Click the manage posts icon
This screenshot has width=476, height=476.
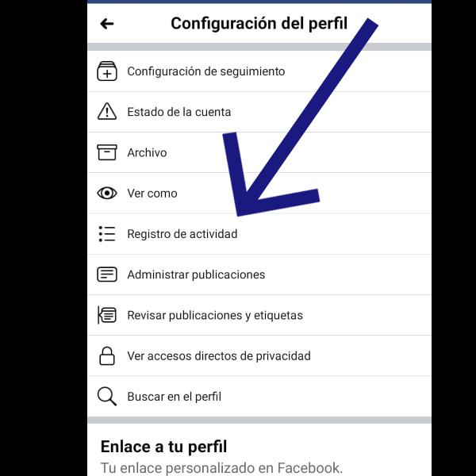pyautogui.click(x=107, y=274)
